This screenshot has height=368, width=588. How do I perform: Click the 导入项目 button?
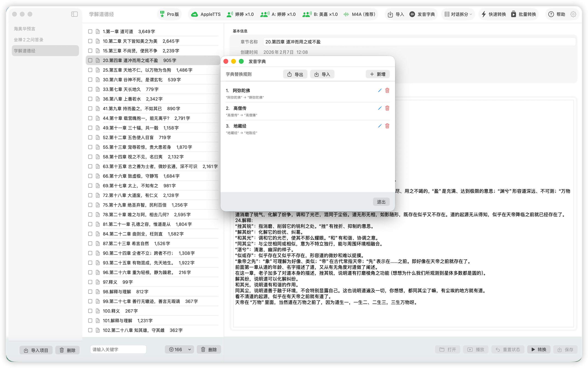(x=36, y=350)
